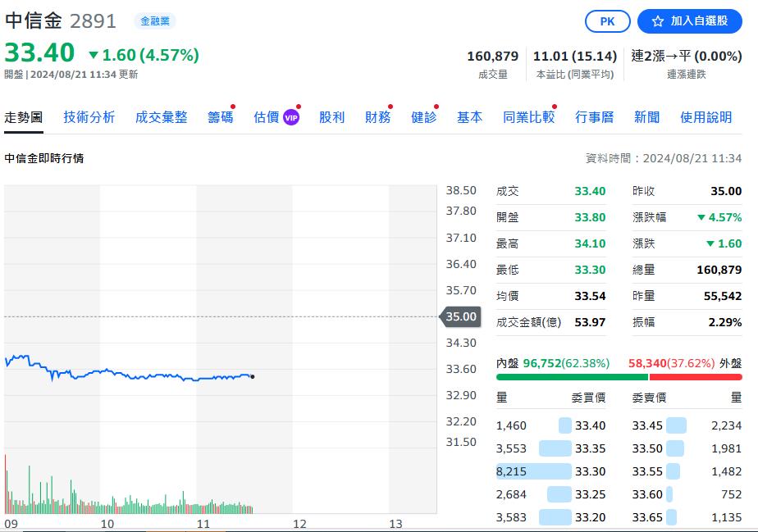Image resolution: width=758 pixels, height=532 pixels.
Task: Click the 昨收 35.00 value
Action: [x=726, y=191]
